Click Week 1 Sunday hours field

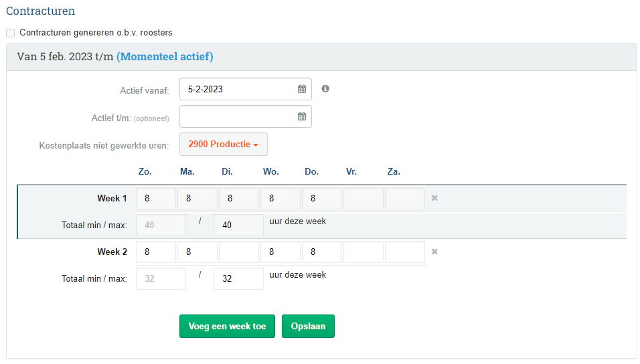point(155,198)
